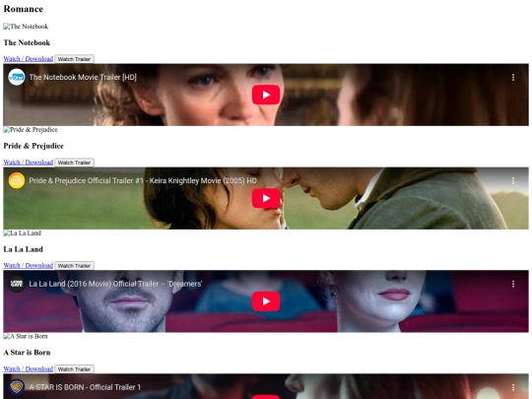Image resolution: width=532 pixels, height=399 pixels.
Task: Open more options on The Notebook trailer
Action: click(513, 78)
